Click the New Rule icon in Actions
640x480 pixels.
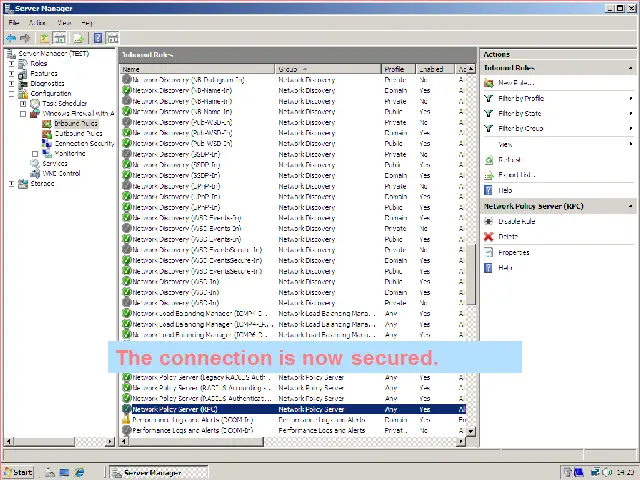489,83
